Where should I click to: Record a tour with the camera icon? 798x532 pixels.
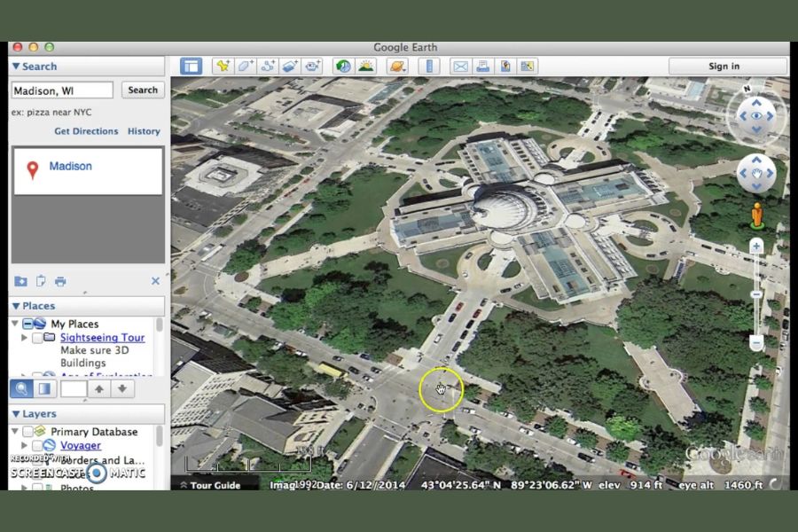click(x=312, y=66)
